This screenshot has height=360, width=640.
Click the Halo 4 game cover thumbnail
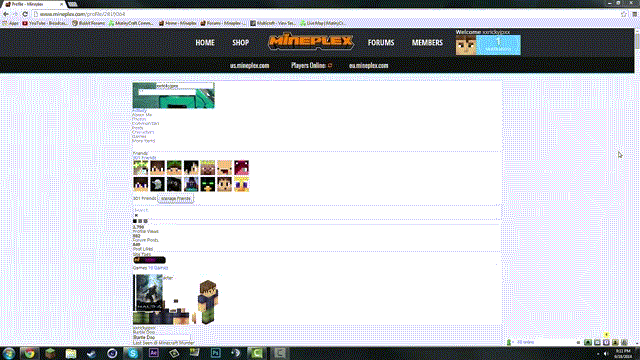pyautogui.click(x=148, y=293)
